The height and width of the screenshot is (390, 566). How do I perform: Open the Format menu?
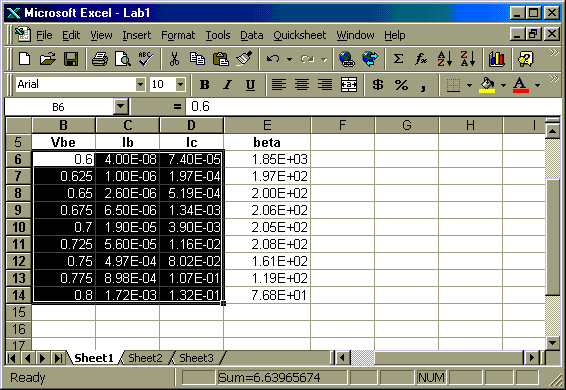(178, 35)
